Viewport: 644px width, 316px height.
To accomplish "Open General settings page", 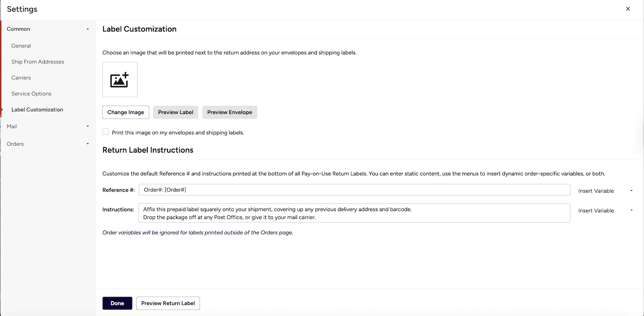I will point(21,46).
